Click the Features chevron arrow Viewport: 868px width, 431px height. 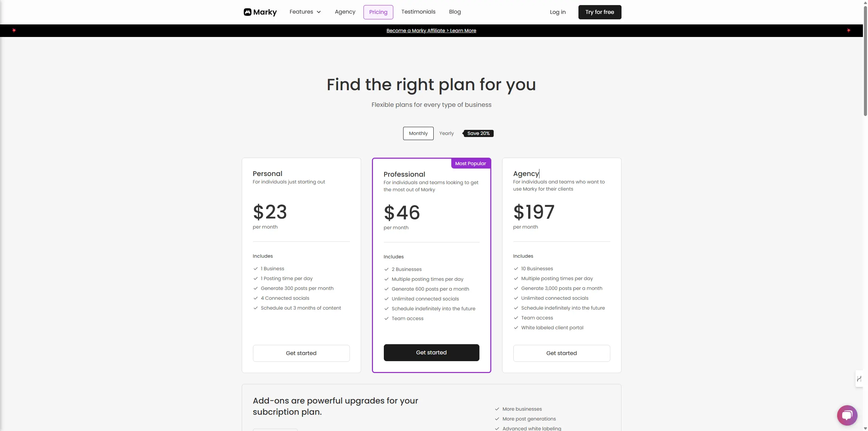(x=319, y=12)
